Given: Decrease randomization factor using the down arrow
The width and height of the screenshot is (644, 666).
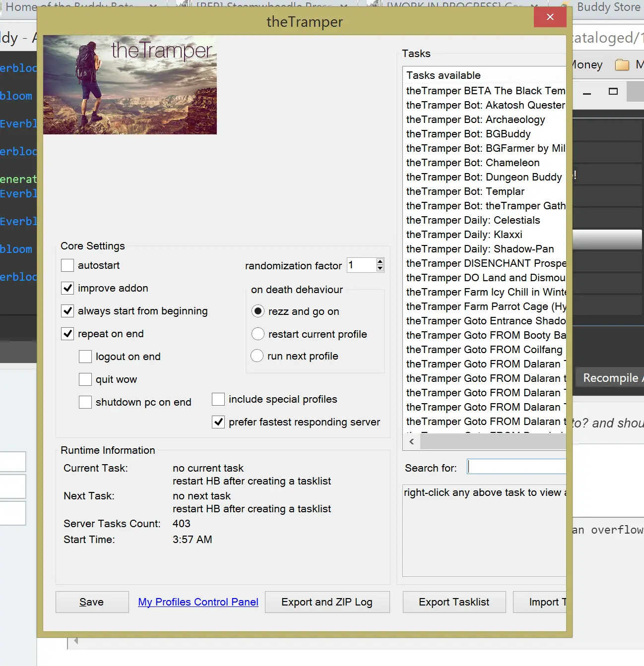Looking at the screenshot, I should (x=380, y=268).
